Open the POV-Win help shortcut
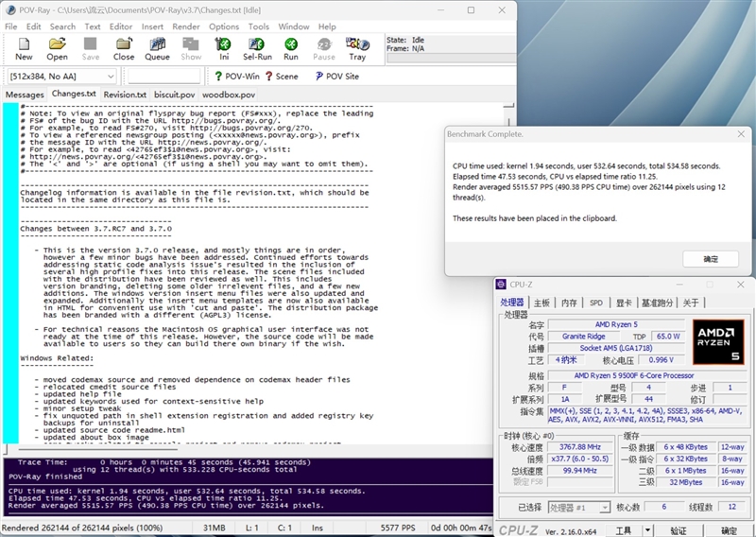756x537 pixels. point(234,77)
